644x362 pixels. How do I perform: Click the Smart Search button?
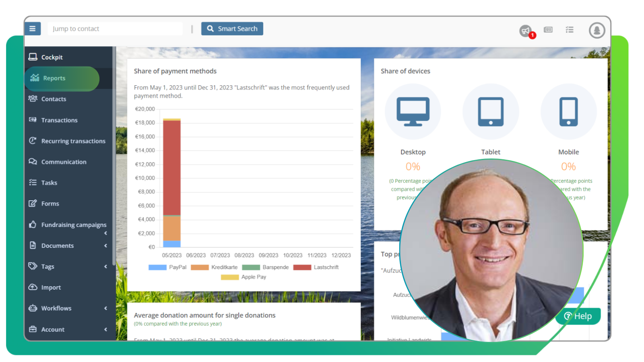click(232, 28)
